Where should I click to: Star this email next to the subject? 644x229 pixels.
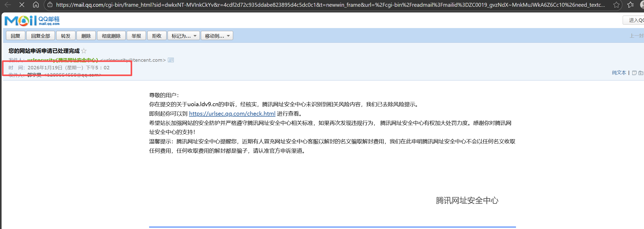coord(84,51)
